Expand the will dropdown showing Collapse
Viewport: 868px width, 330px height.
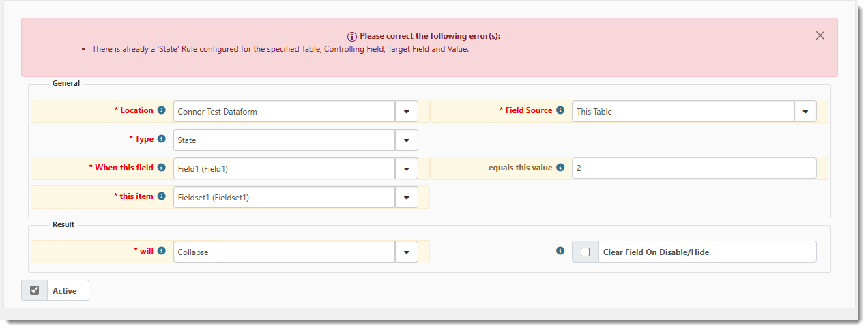406,252
